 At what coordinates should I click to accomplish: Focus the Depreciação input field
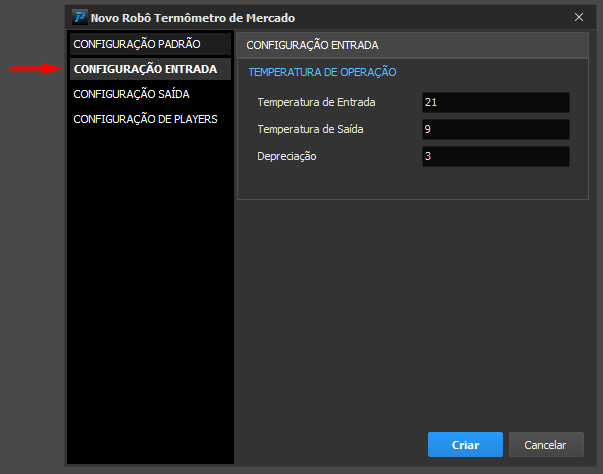[496, 156]
